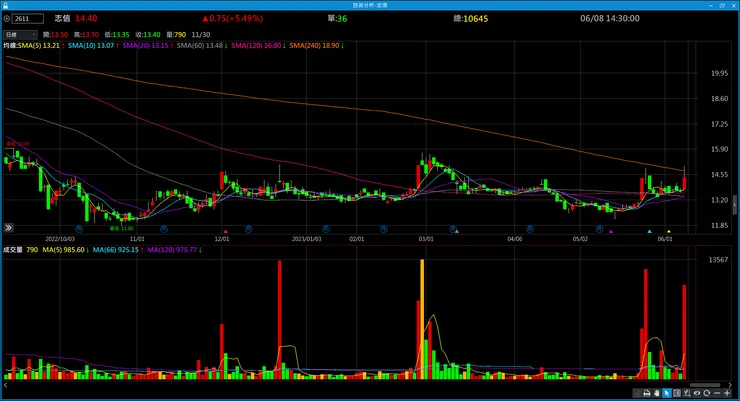Click the tallest yellow volume bar near 03/01
Image resolution: width=740 pixels, height=401 pixels.
(422, 319)
